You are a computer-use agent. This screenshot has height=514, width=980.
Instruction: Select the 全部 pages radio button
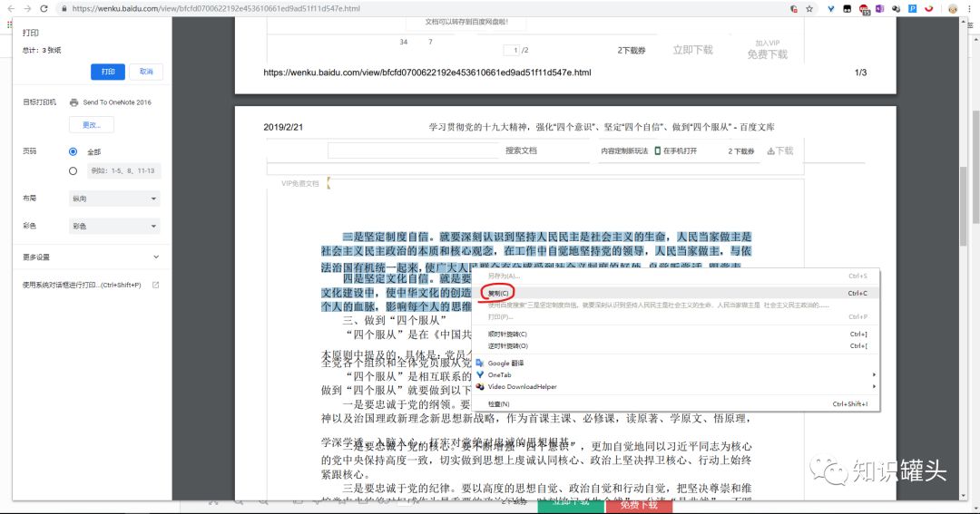pos(73,151)
